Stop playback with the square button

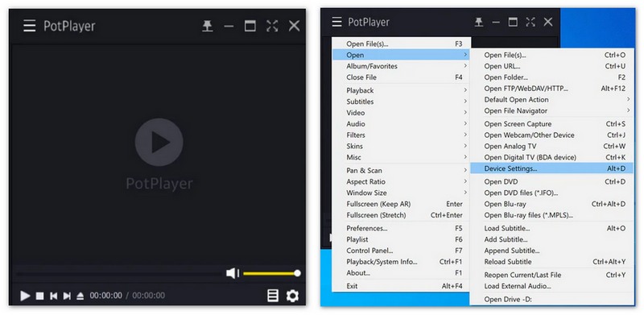pyautogui.click(x=39, y=296)
